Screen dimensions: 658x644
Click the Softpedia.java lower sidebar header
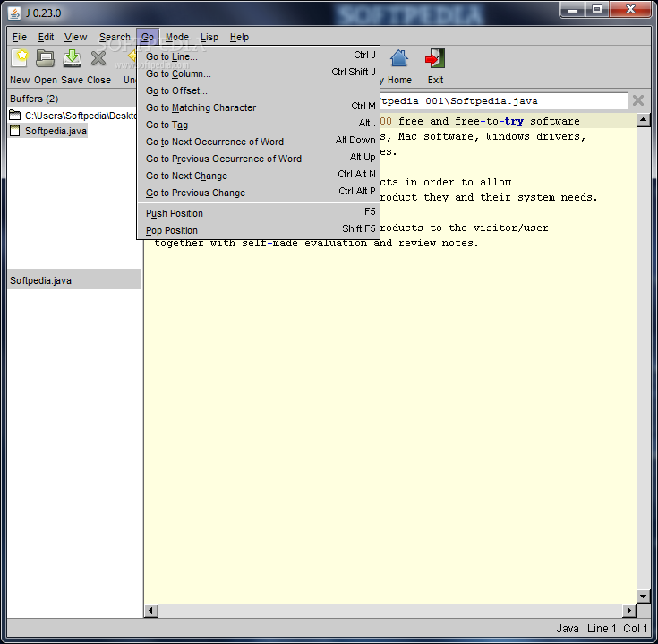(74, 280)
